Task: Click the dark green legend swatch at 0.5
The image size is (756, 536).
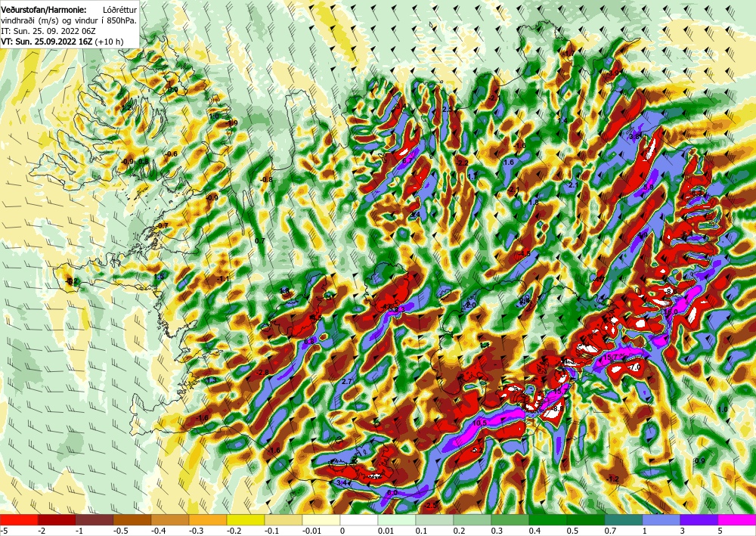Action: [x=586, y=520]
